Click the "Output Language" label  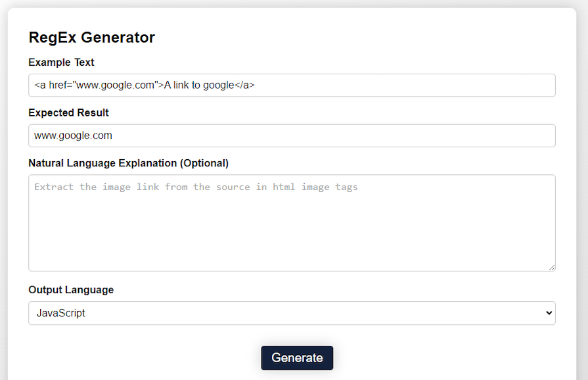click(71, 290)
